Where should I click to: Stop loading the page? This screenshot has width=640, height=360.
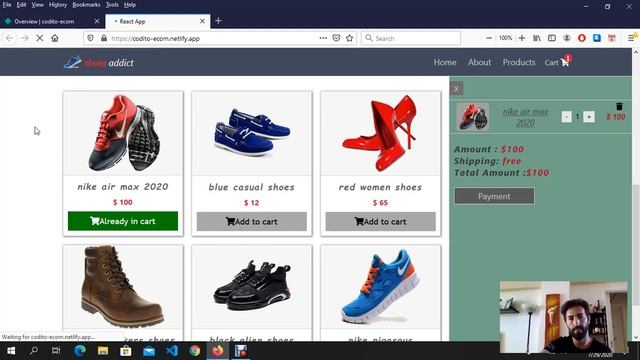click(x=40, y=38)
